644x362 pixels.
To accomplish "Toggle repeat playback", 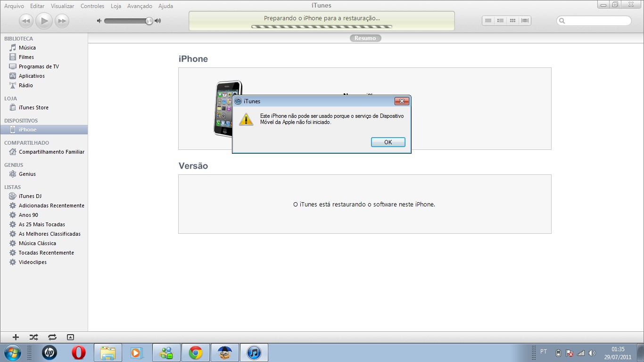I will (52, 337).
